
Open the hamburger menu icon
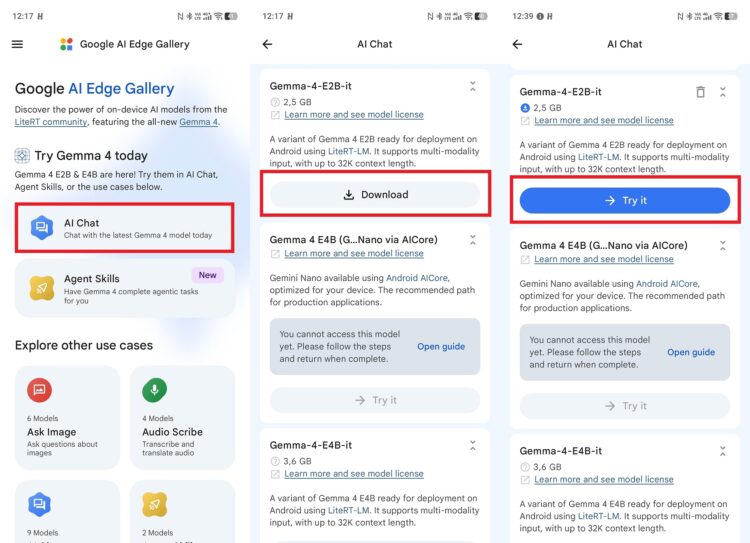pyautogui.click(x=17, y=44)
